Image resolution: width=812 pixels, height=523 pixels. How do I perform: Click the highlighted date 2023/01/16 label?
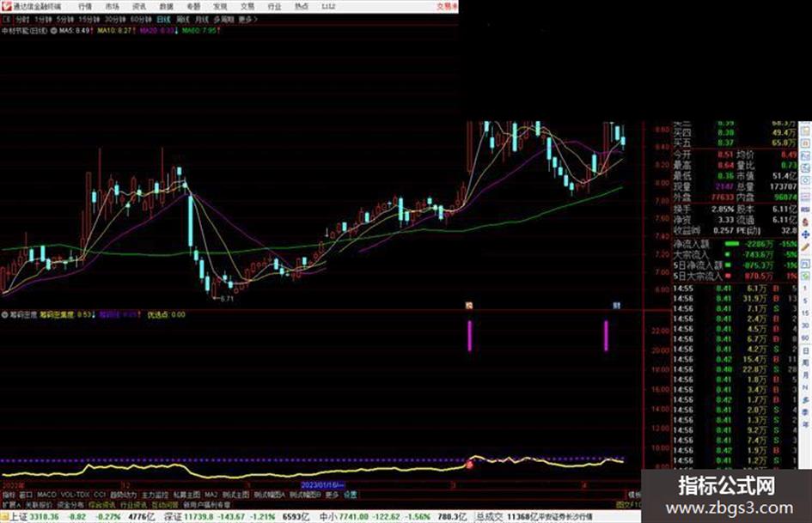(322, 485)
